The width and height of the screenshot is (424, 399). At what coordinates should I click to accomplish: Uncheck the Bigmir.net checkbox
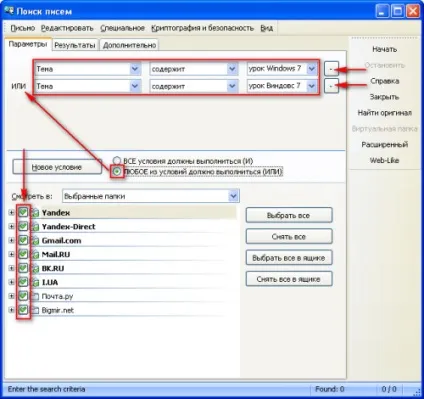tap(23, 310)
